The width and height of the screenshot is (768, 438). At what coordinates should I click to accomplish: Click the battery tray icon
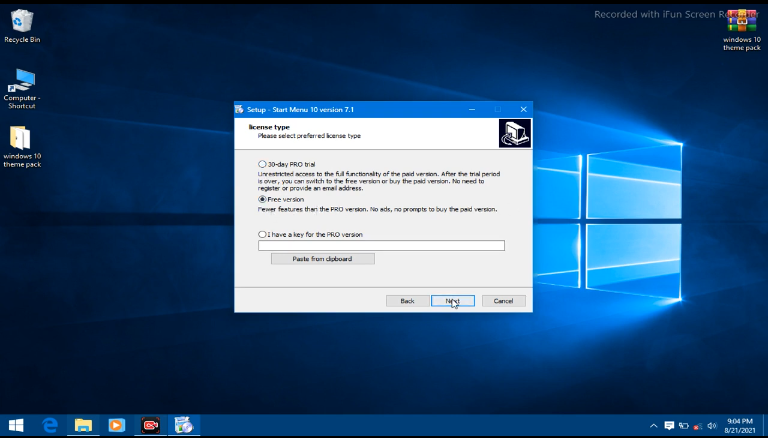pyautogui.click(x=684, y=426)
